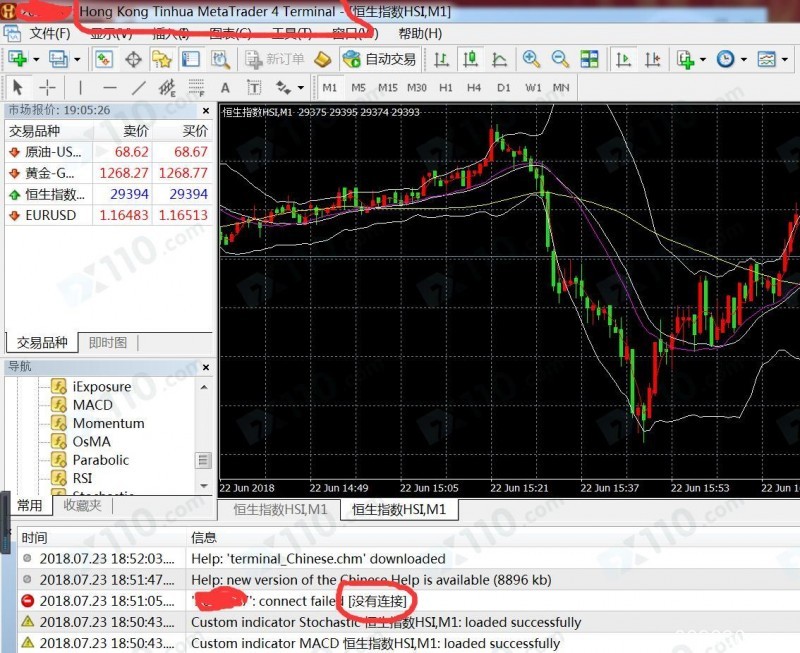
Task: Open the chart templates icon
Action: click(x=766, y=60)
